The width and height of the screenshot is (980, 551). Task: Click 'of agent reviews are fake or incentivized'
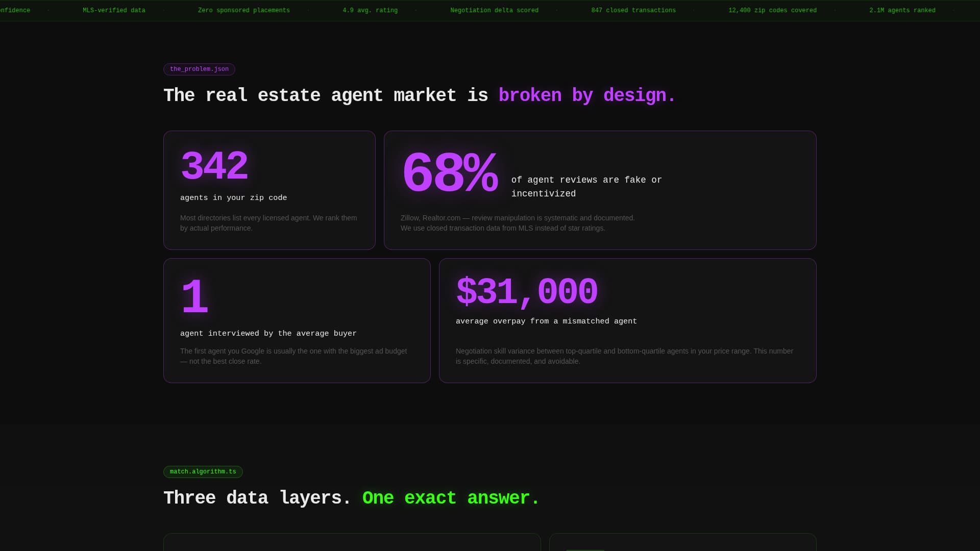(586, 187)
